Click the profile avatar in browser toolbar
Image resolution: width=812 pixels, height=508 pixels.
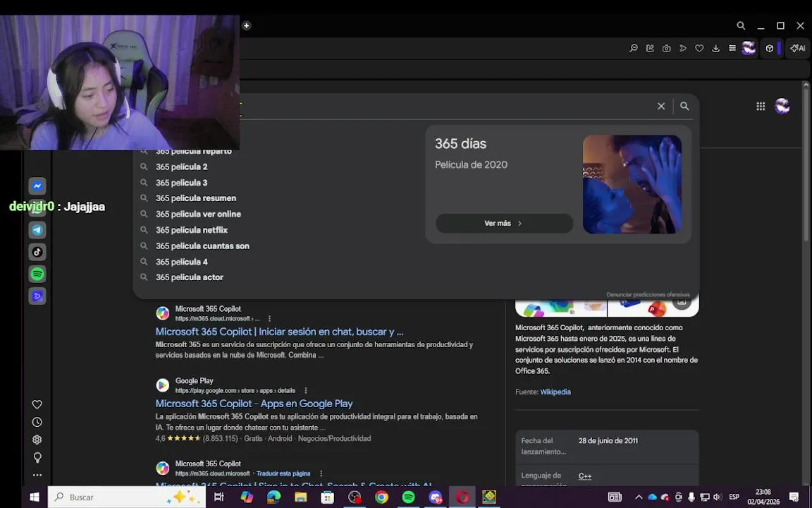[x=749, y=48]
